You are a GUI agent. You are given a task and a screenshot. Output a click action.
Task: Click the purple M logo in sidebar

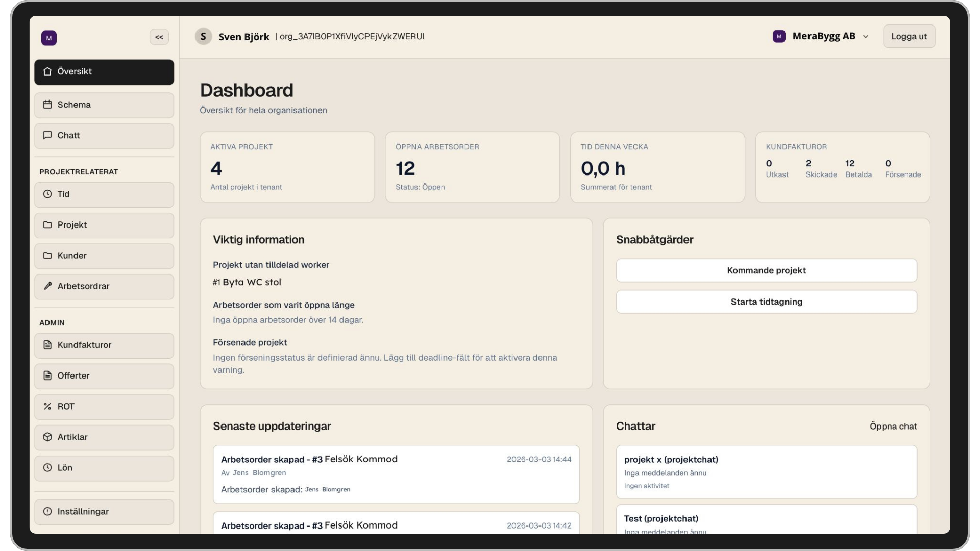[x=49, y=38]
